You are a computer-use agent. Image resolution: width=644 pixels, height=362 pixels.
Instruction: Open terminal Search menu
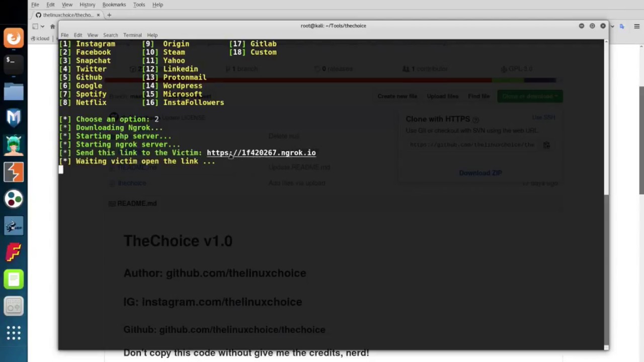[x=110, y=35]
